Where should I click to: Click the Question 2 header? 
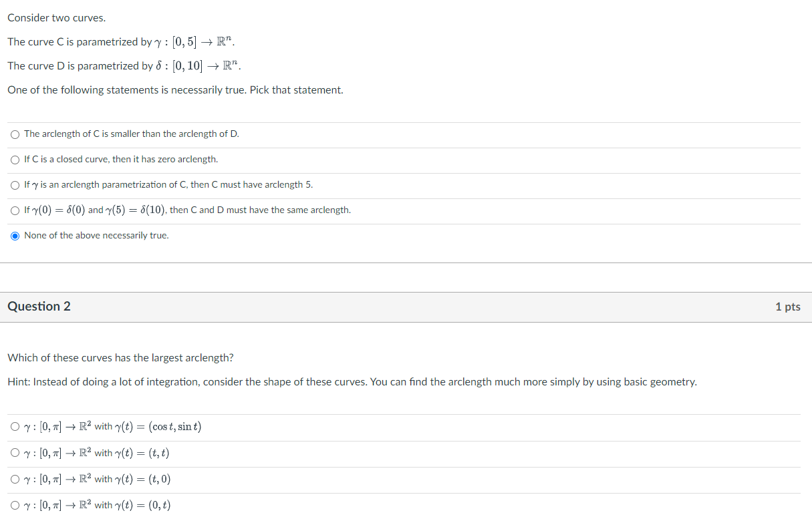[x=39, y=306]
